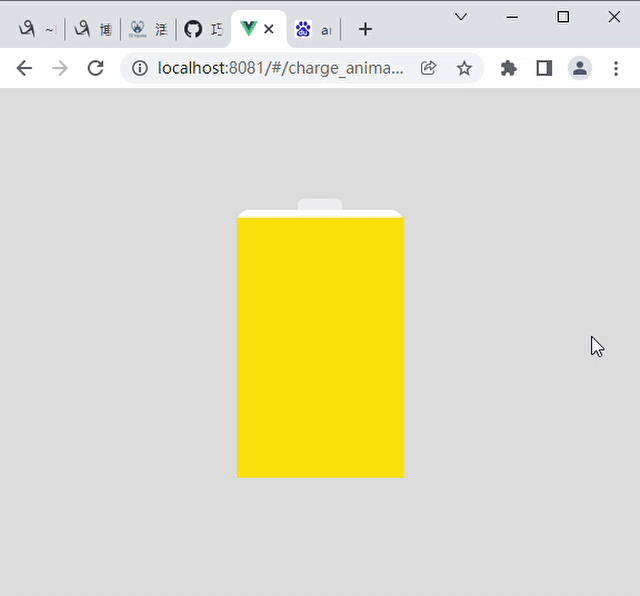This screenshot has width=640, height=596.
Task: Click the yellow battery charge fill
Action: pos(321,348)
